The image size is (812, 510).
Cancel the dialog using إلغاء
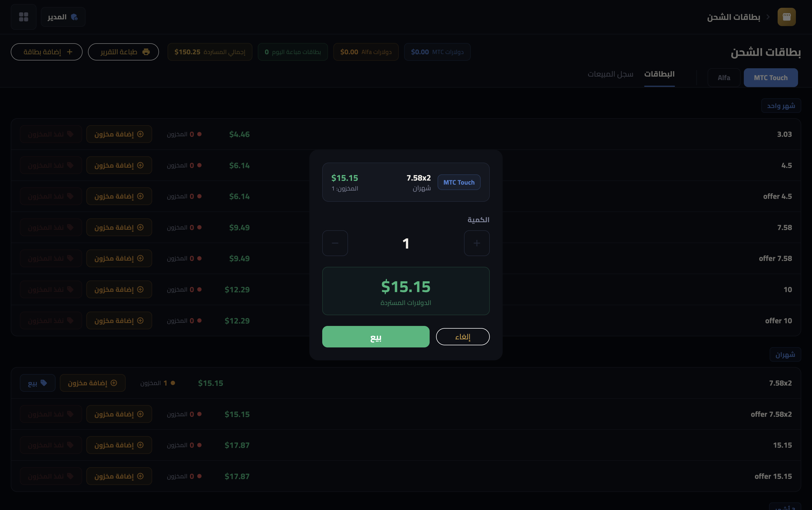(462, 336)
